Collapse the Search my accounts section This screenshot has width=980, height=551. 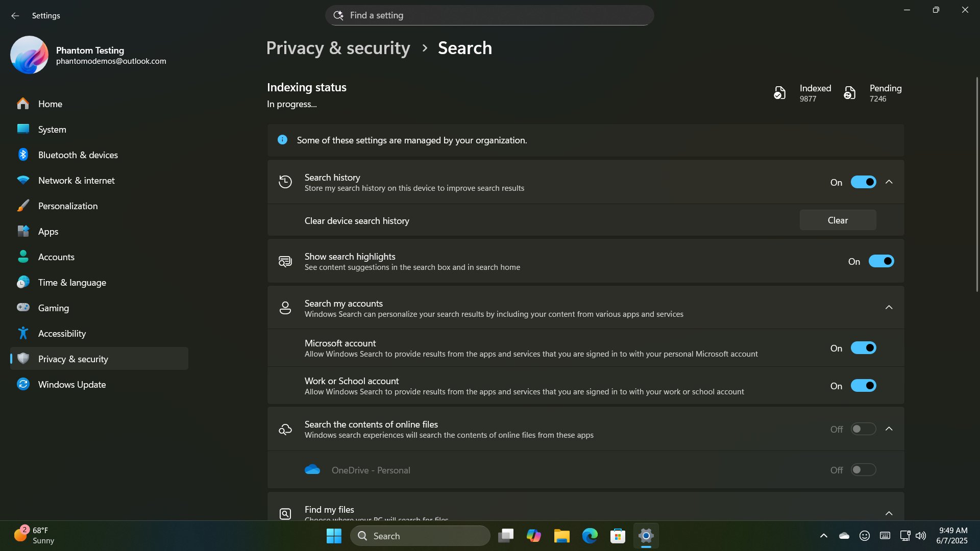tap(889, 307)
